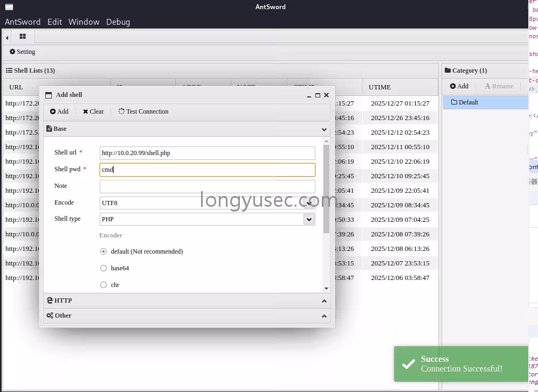Select the base64 encoder option

point(103,268)
